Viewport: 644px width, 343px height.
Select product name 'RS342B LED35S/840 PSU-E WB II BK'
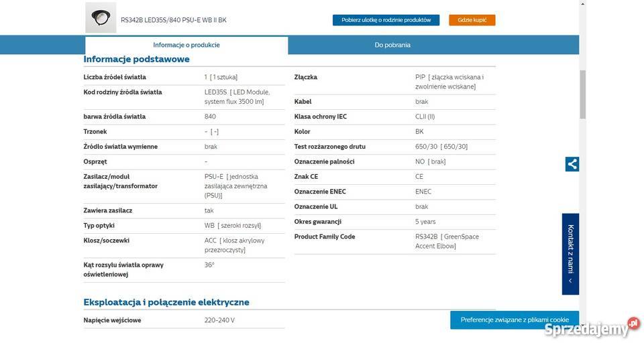tap(173, 20)
